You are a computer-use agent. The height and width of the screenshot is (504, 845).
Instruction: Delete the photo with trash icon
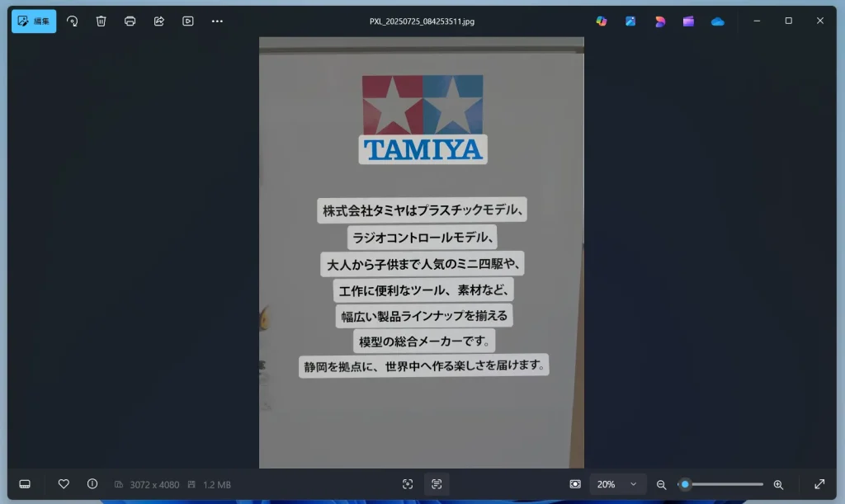(x=101, y=21)
